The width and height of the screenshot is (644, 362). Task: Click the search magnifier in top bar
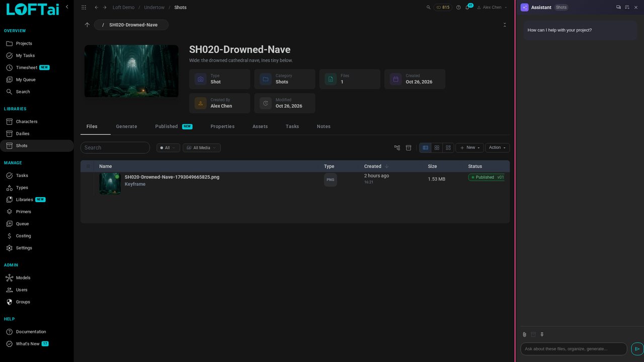click(x=429, y=8)
